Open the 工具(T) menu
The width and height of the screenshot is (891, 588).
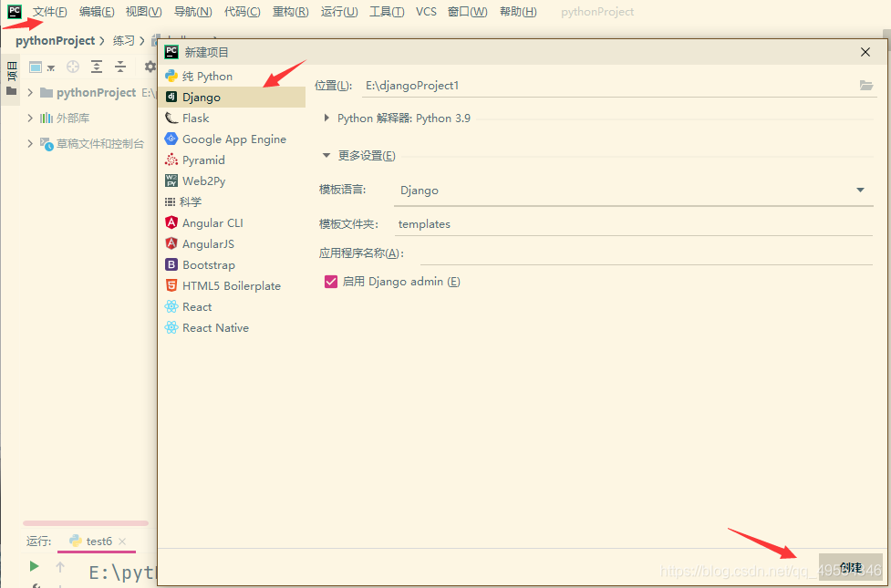[x=387, y=11]
